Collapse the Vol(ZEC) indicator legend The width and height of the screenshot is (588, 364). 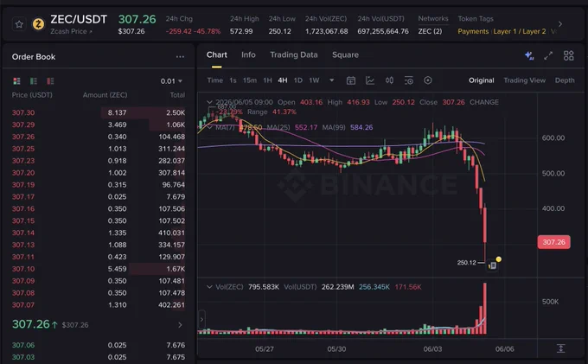click(209, 287)
